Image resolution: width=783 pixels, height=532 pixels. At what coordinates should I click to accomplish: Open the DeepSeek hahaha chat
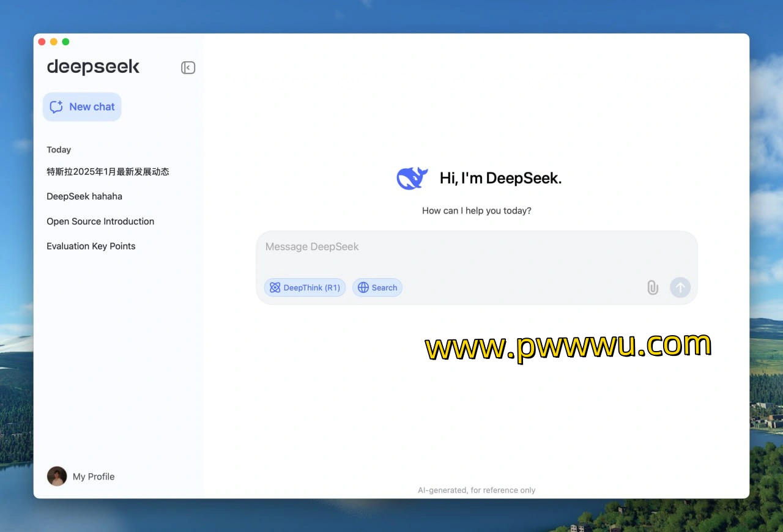click(84, 196)
